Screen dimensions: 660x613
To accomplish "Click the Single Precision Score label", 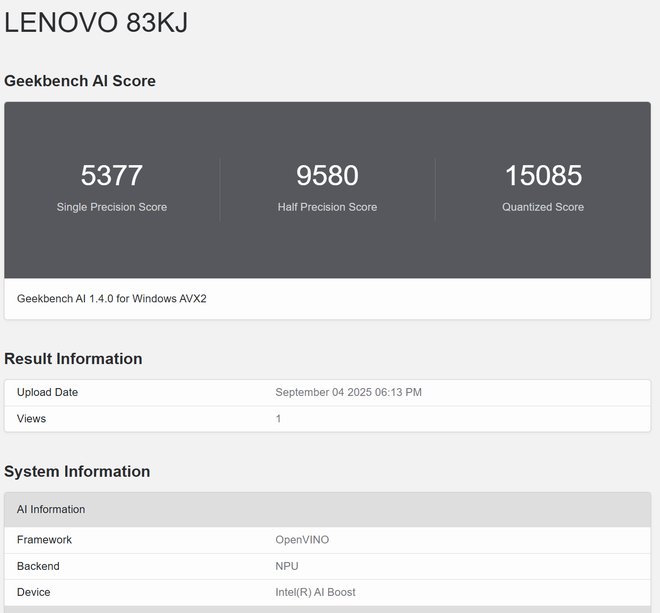I will [112, 207].
